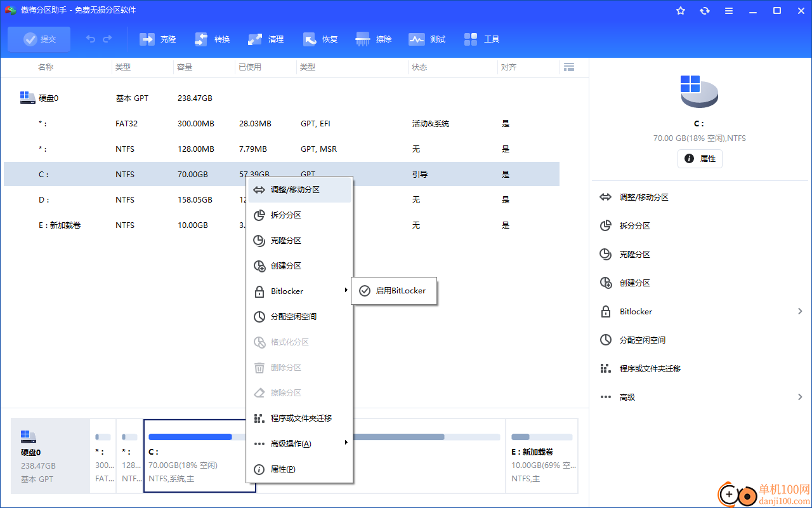
Task: Select the E: 新加载卷 partition row
Action: 282,225
